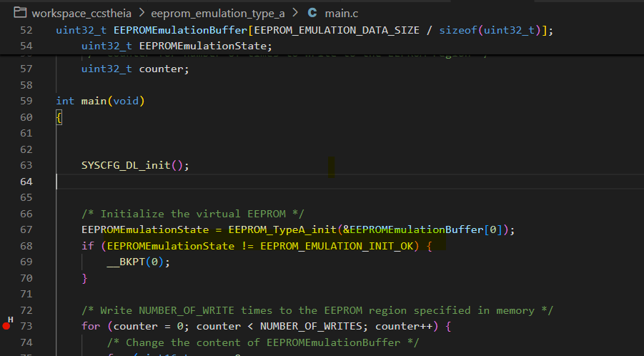Place cursor on empty line 65

(x=329, y=197)
